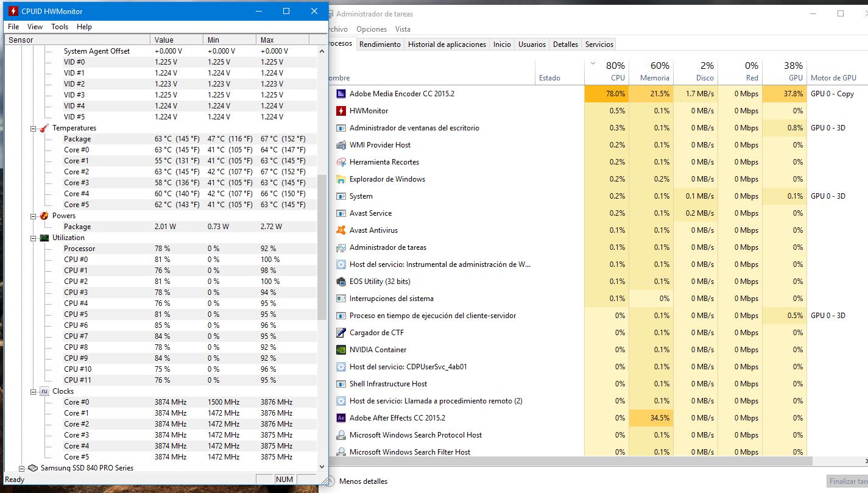The image size is (868, 493).
Task: Click the Cargador de CTF pen icon
Action: point(341,333)
